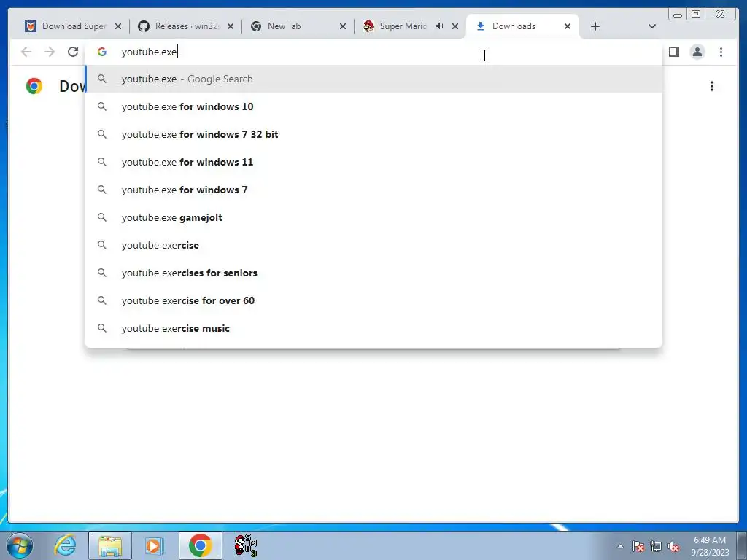Mute the Super Mario tab audio icon
The image size is (747, 560).
pyautogui.click(x=439, y=26)
